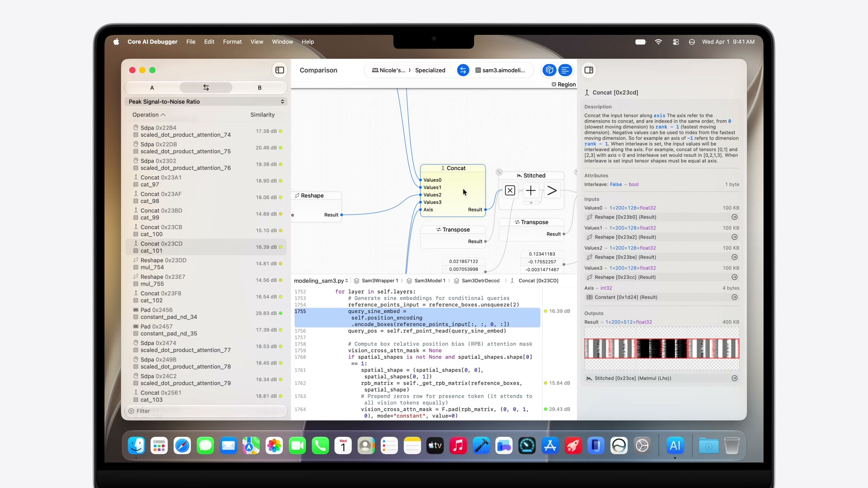The width and height of the screenshot is (868, 488).
Task: Open the Help menu
Action: (x=308, y=42)
